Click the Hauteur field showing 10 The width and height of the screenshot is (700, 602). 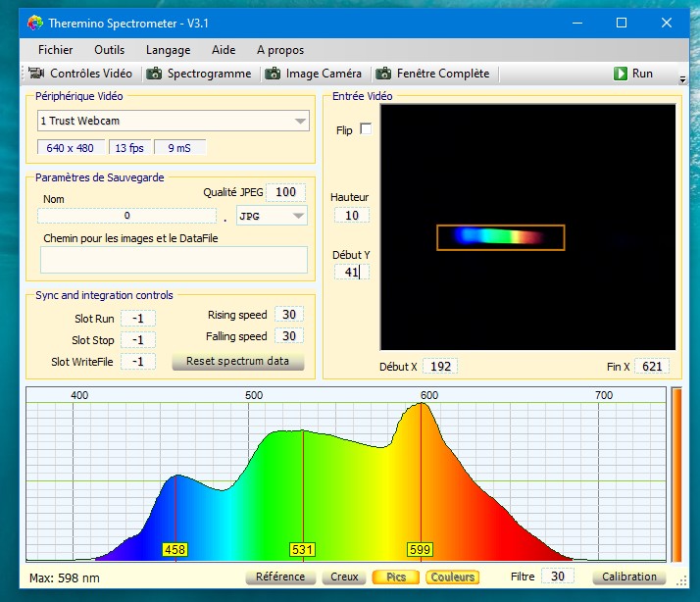[352, 216]
